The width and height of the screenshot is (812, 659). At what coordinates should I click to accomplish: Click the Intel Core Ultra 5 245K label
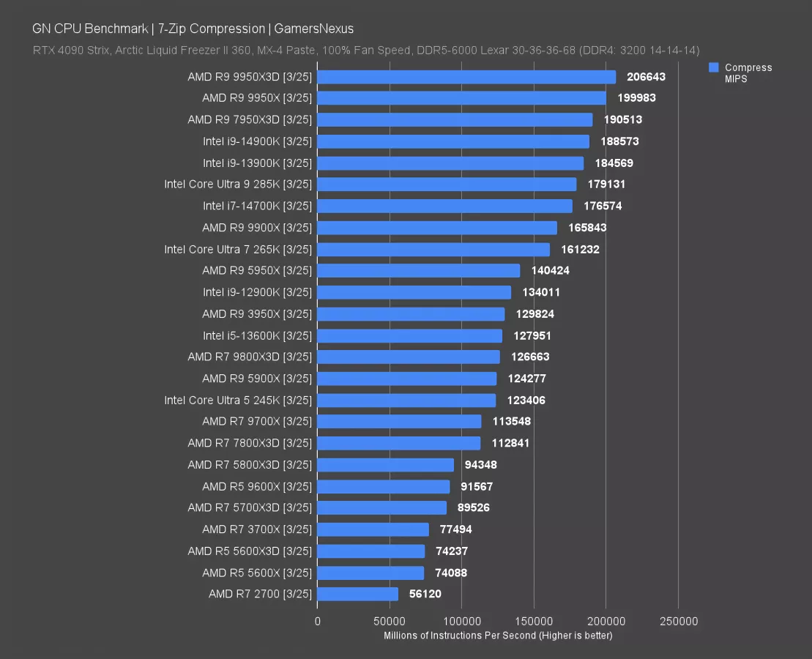(x=238, y=400)
